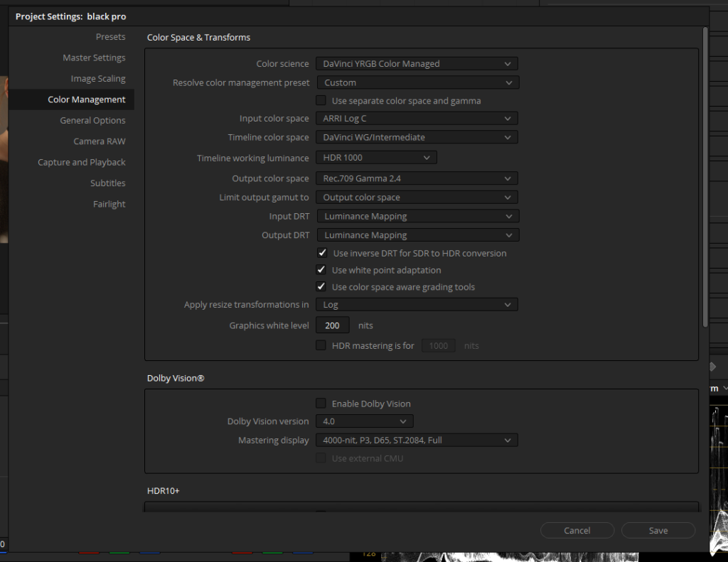The height and width of the screenshot is (562, 728).
Task: Click the Dolby Vision section heading
Action: (176, 378)
